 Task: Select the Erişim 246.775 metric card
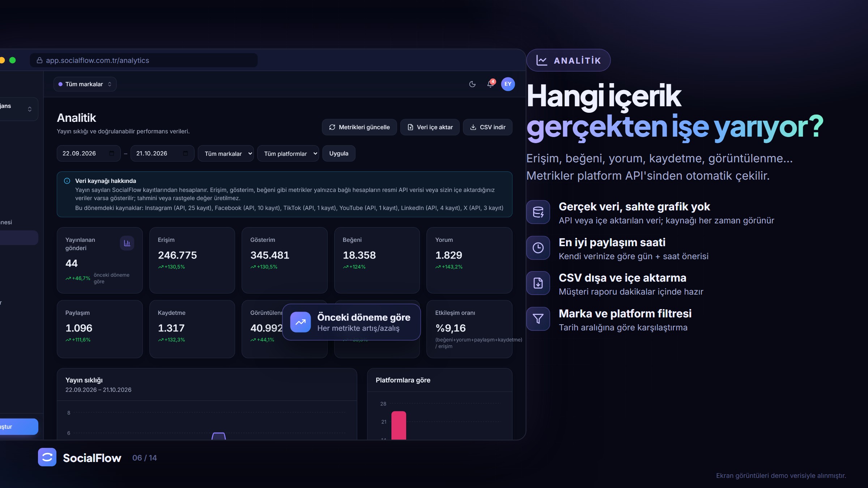point(192,260)
